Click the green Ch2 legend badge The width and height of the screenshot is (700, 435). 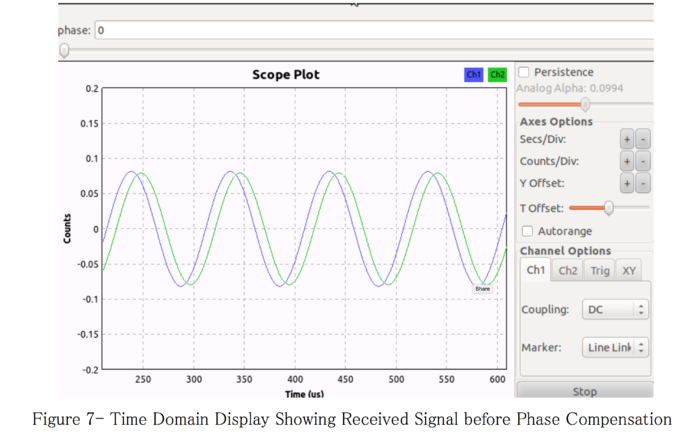pyautogui.click(x=497, y=75)
